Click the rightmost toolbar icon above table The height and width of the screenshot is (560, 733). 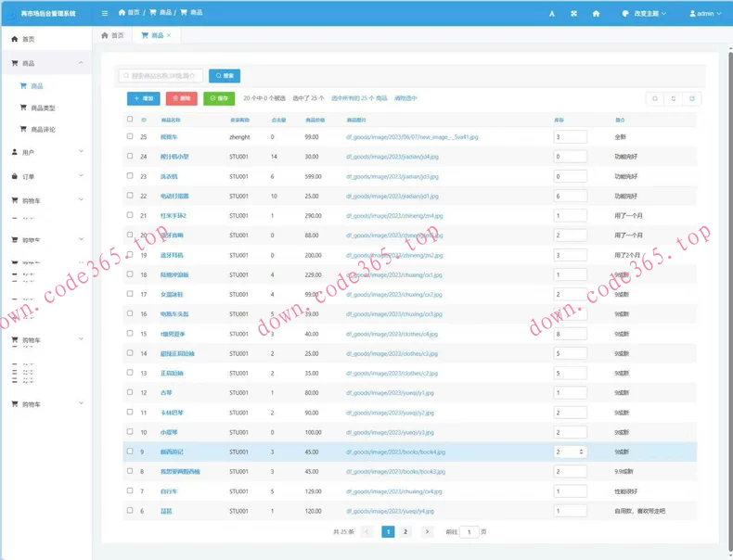tap(692, 98)
